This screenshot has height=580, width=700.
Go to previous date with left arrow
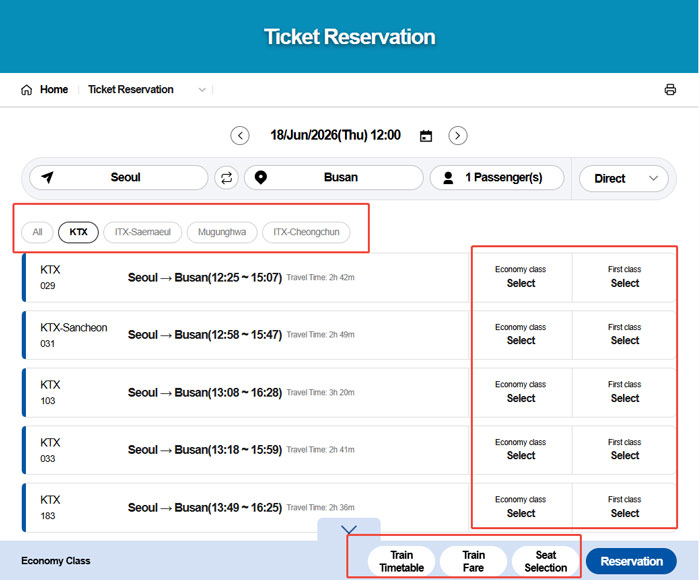[240, 135]
